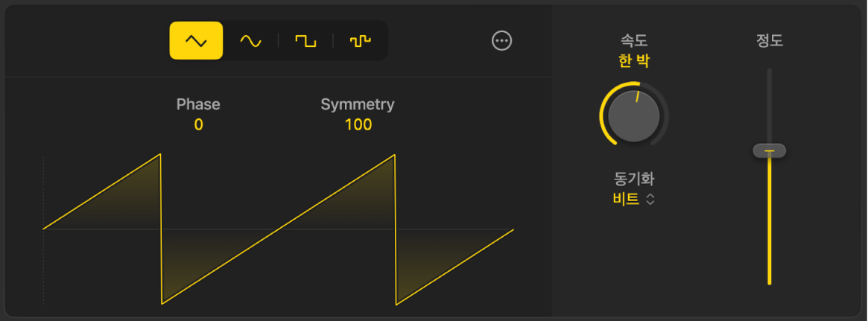Screen dimensions: 868x321
Task: Click the Symmetry label
Action: (x=358, y=104)
